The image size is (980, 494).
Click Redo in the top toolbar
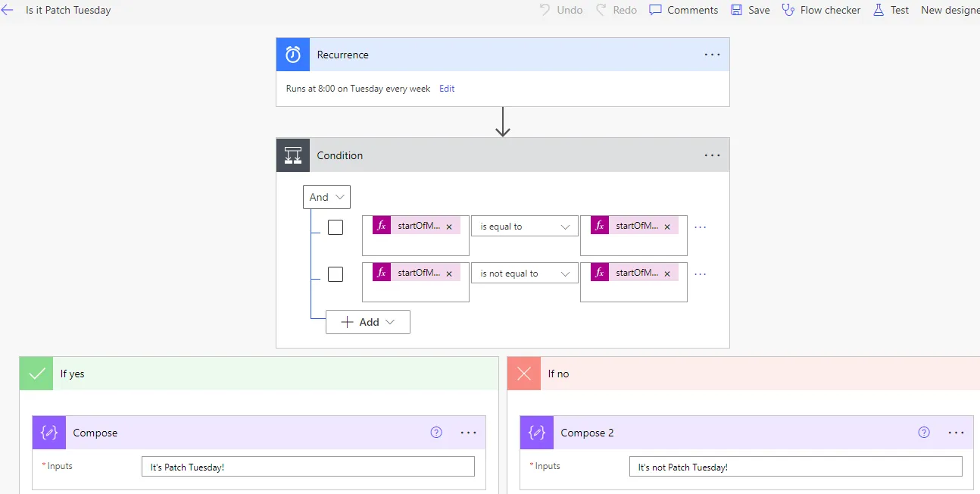tap(616, 10)
